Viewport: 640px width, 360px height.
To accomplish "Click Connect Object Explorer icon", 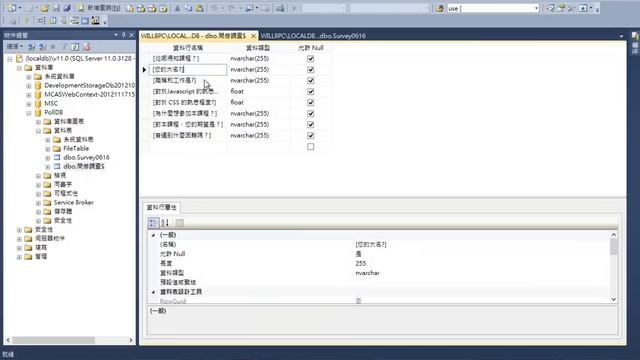I will point(31,47).
